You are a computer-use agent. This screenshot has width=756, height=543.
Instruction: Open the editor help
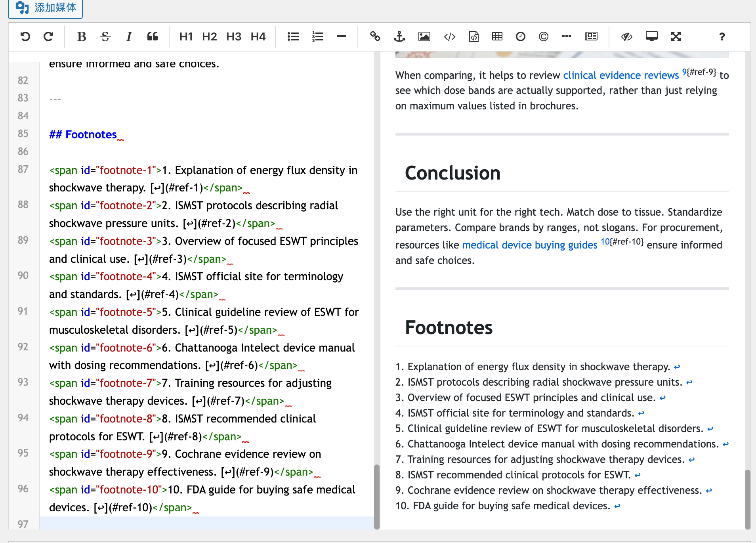pyautogui.click(x=722, y=37)
